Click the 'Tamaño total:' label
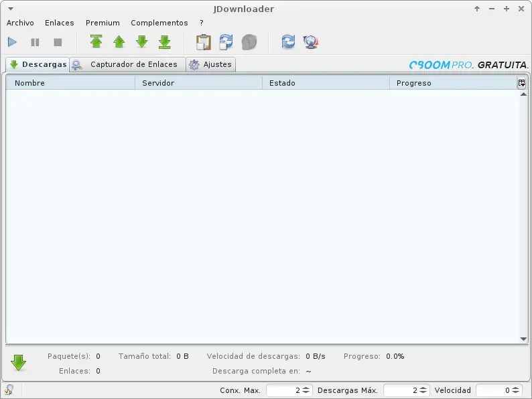 145,356
